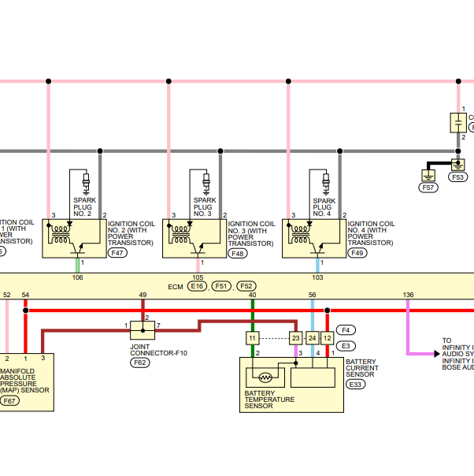The image size is (474, 476).
Task: Click ECM terminal 40
Action: pyautogui.click(x=252, y=295)
